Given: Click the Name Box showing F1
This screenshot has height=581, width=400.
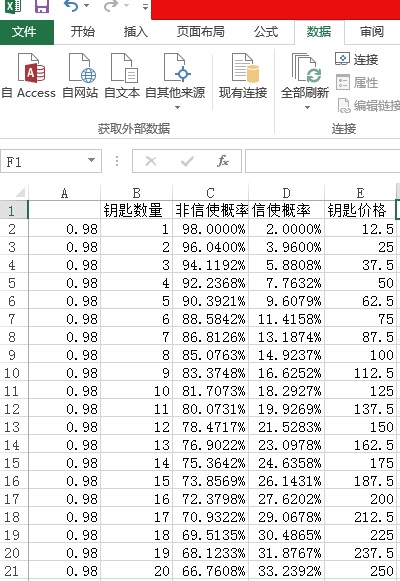Looking at the screenshot, I should (x=44, y=161).
